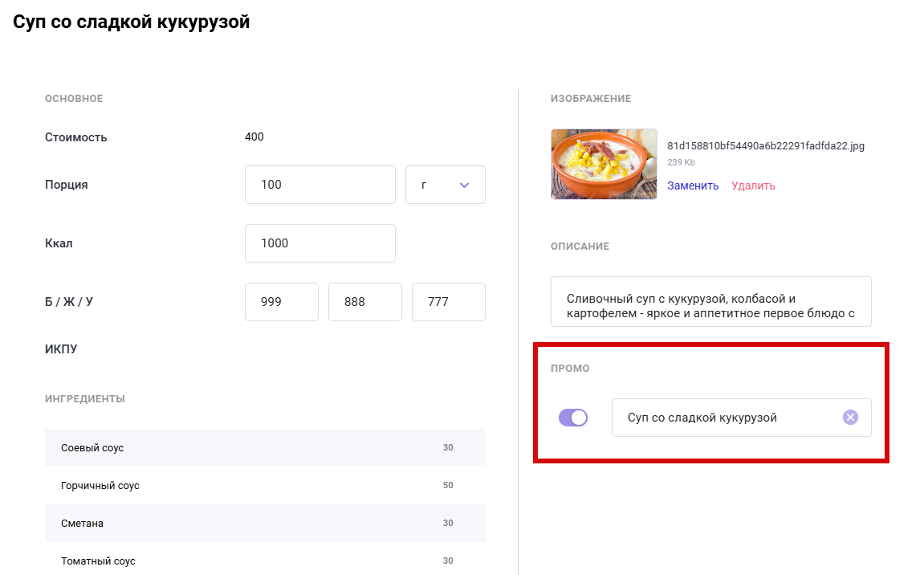This screenshot has height=575, width=924.
Task: Select the Соевый соус ingredient row
Action: (265, 447)
